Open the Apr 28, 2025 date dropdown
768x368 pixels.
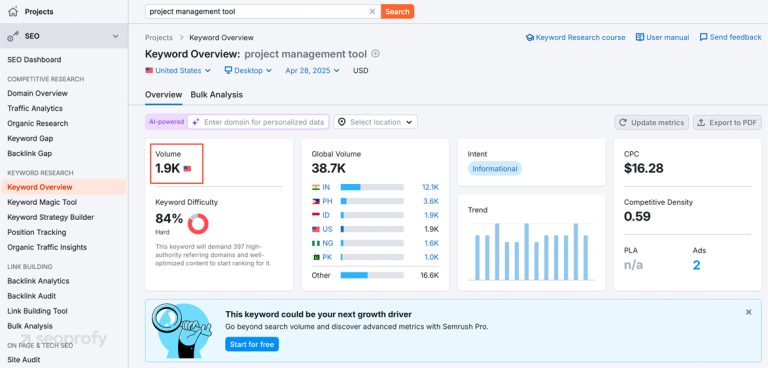(312, 71)
